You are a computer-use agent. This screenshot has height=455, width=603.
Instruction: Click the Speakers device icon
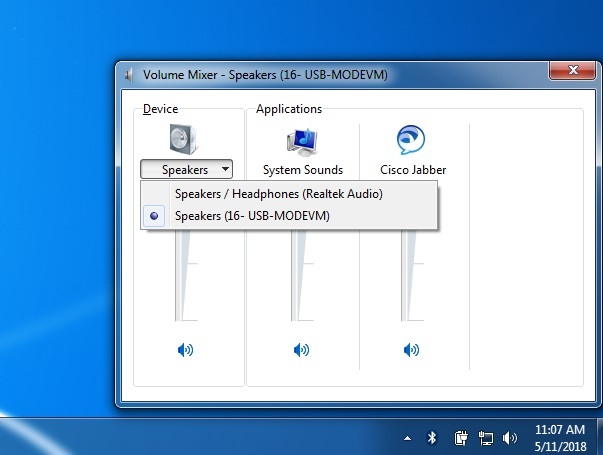click(184, 139)
